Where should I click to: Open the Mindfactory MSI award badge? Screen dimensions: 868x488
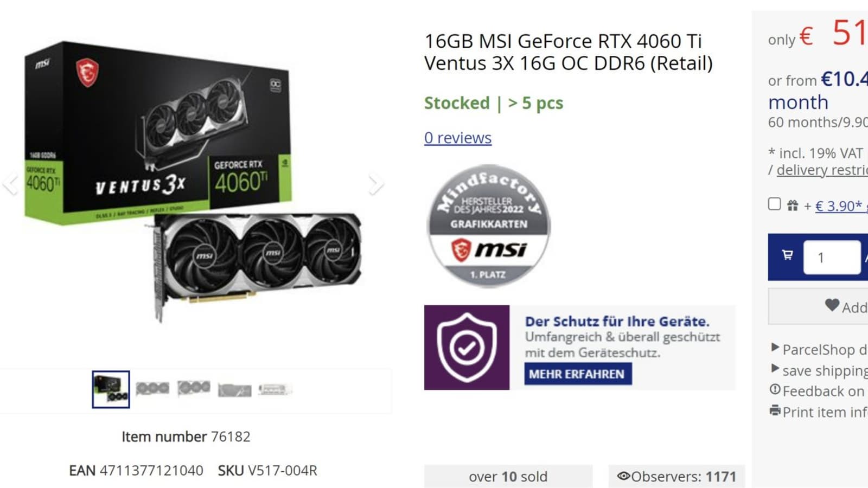coord(488,225)
